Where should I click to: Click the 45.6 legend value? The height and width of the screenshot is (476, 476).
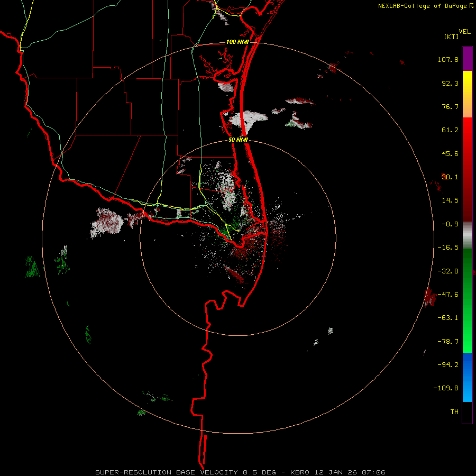point(450,153)
